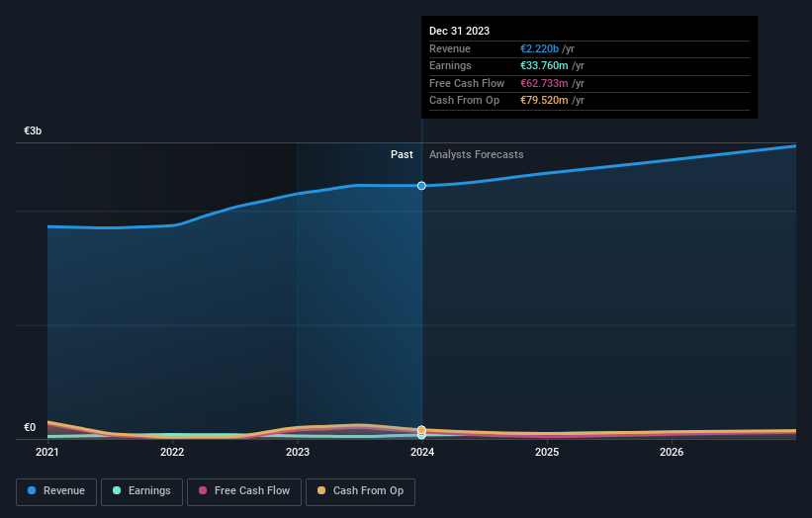Toggle the Earnings legend button

(141, 491)
